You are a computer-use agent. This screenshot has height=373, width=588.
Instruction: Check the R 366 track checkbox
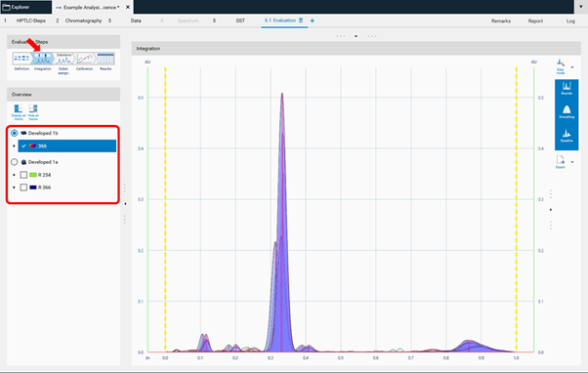tap(23, 187)
